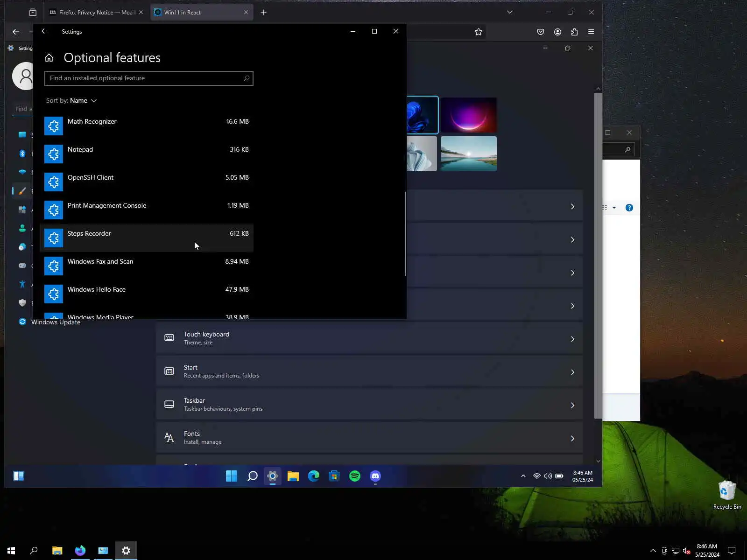Open the Firefox extensions puzzle icon
The image size is (747, 560).
574,32
